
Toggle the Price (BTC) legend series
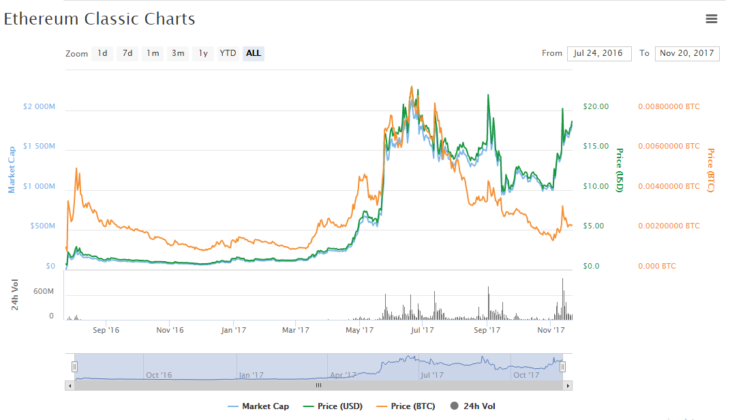406,406
